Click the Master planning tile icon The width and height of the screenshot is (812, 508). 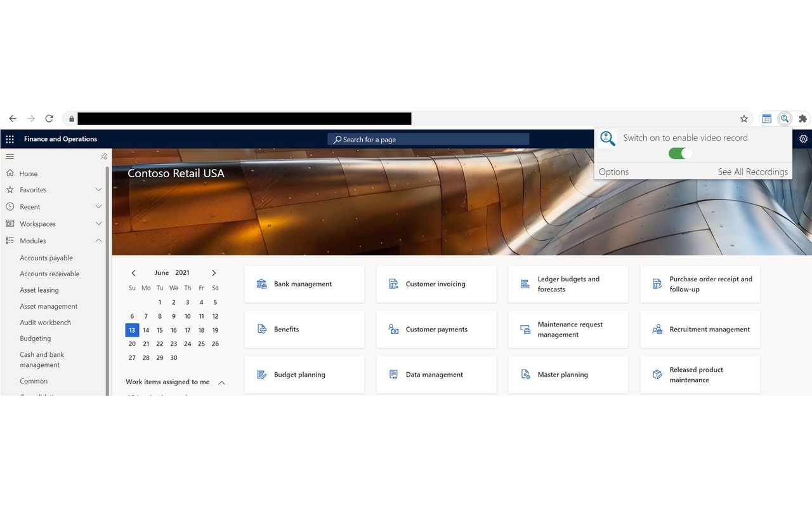click(x=525, y=375)
